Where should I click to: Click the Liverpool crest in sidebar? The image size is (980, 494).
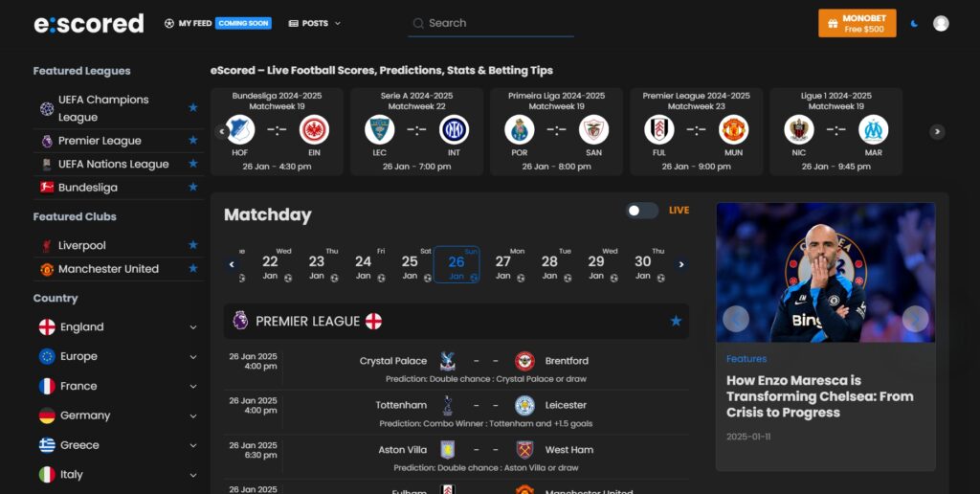(47, 245)
